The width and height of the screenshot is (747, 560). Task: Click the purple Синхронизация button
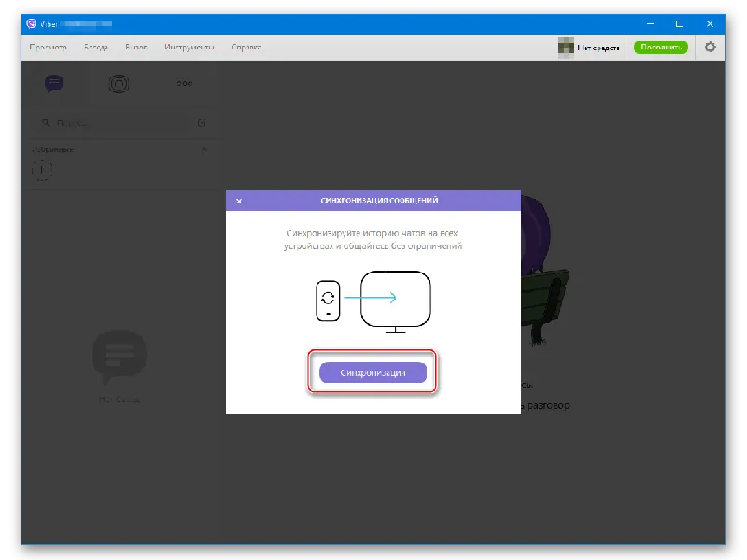[373, 372]
